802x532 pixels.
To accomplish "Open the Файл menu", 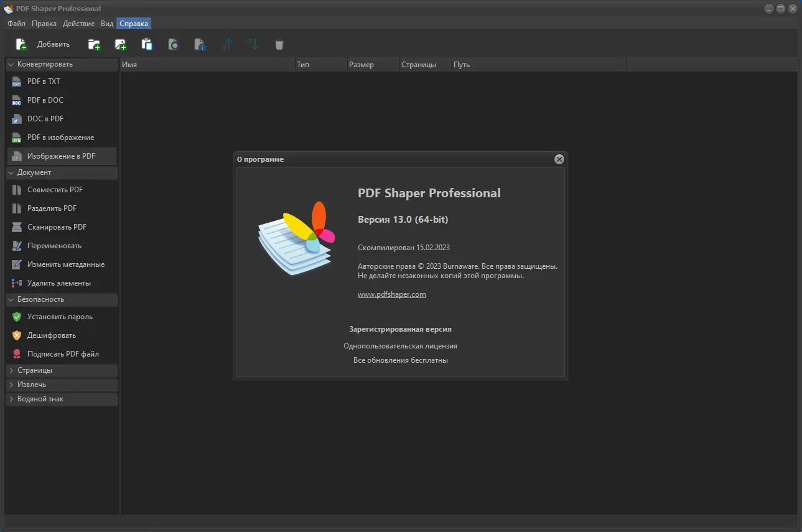I will (16, 23).
